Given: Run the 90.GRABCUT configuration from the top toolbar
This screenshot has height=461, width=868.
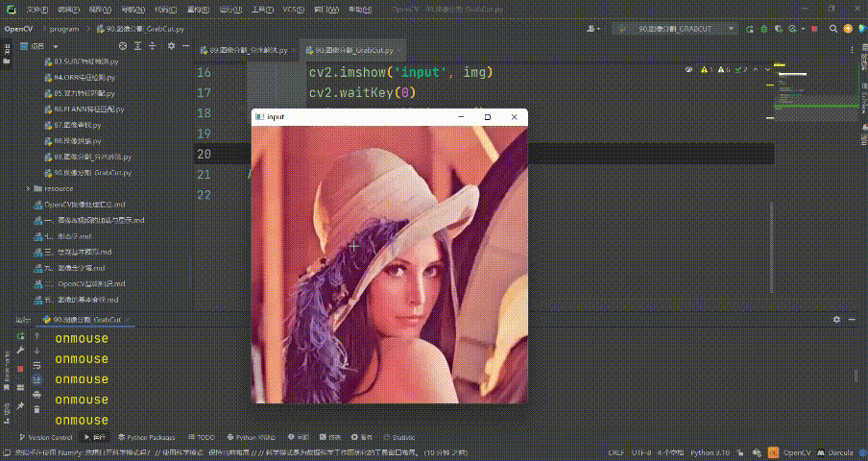Looking at the screenshot, I should tap(750, 29).
